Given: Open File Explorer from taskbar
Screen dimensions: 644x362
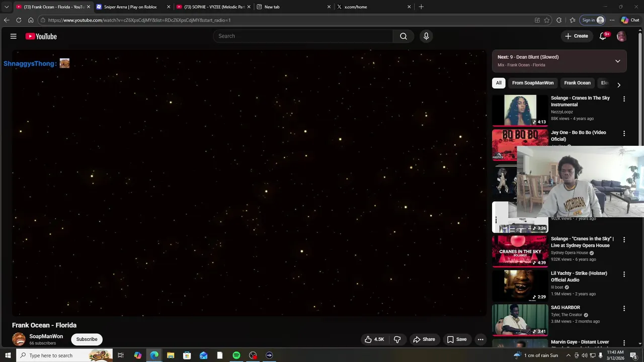Looking at the screenshot, I should [171, 355].
